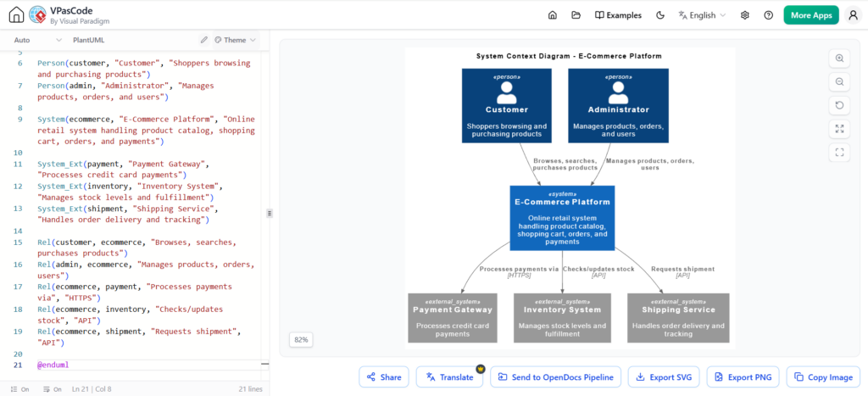Click the Share button

tap(384, 377)
